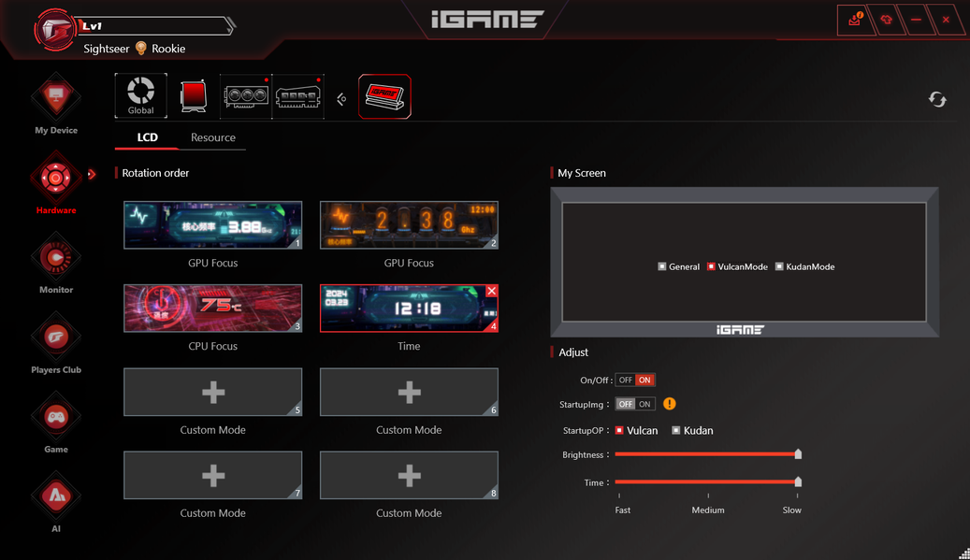The height and width of the screenshot is (560, 970).
Task: Choose Vulcan as StartupOP
Action: 637,430
